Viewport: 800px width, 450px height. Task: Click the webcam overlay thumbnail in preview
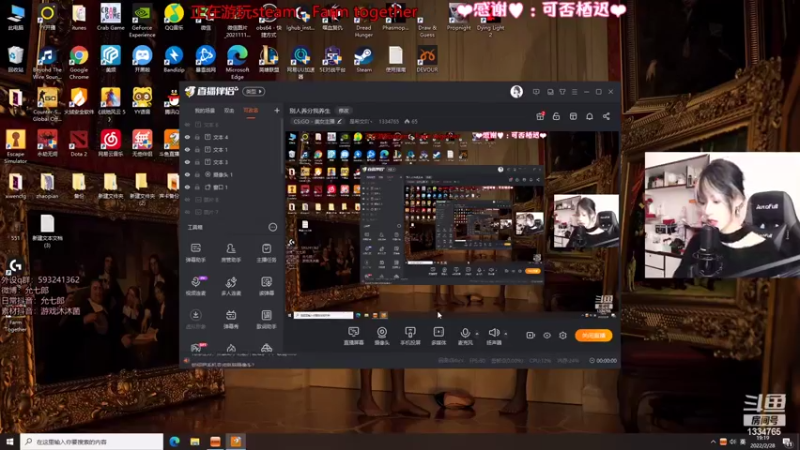click(586, 221)
